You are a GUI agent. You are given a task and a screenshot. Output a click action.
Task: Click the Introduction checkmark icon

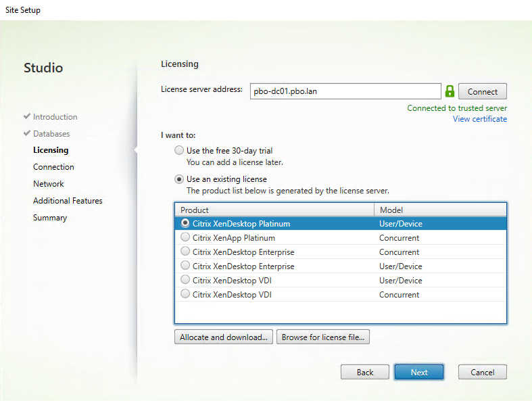[x=27, y=116]
